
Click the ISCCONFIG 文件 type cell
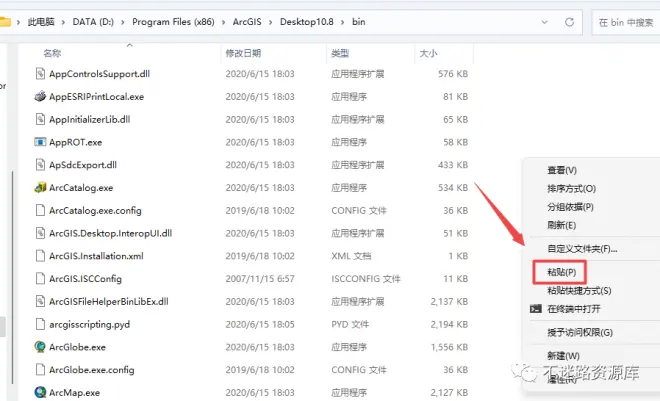[x=366, y=279]
